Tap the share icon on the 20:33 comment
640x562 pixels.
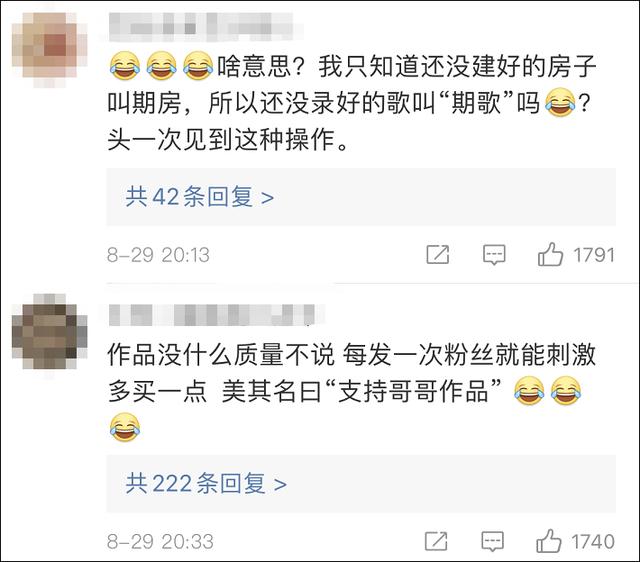(436, 541)
